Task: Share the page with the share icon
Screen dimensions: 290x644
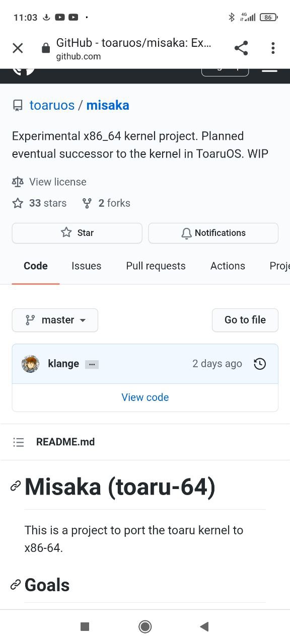Action: [241, 48]
